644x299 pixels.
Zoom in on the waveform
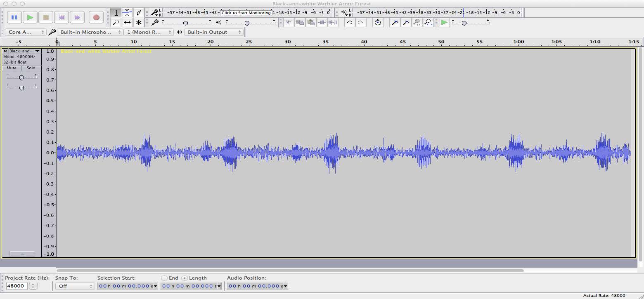click(x=395, y=23)
